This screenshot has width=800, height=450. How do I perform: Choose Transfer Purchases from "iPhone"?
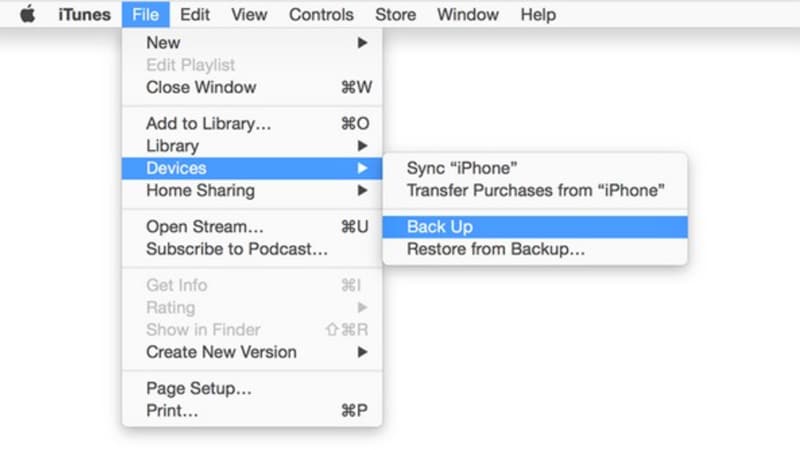point(535,190)
